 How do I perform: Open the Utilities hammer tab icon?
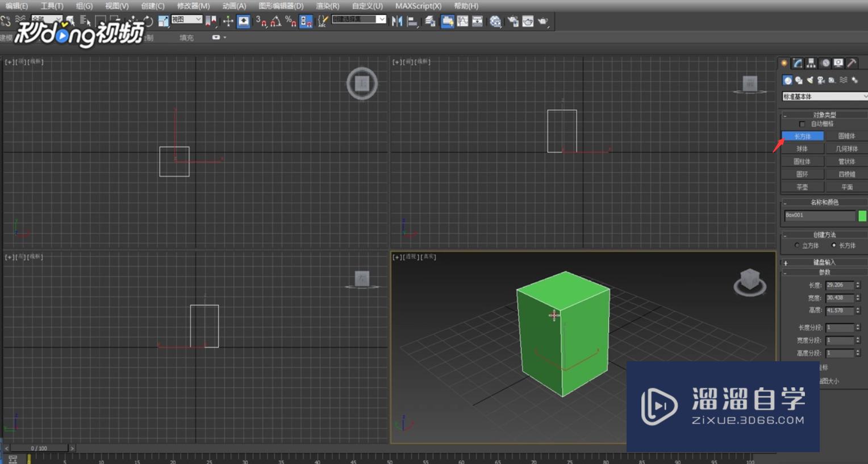(x=852, y=63)
